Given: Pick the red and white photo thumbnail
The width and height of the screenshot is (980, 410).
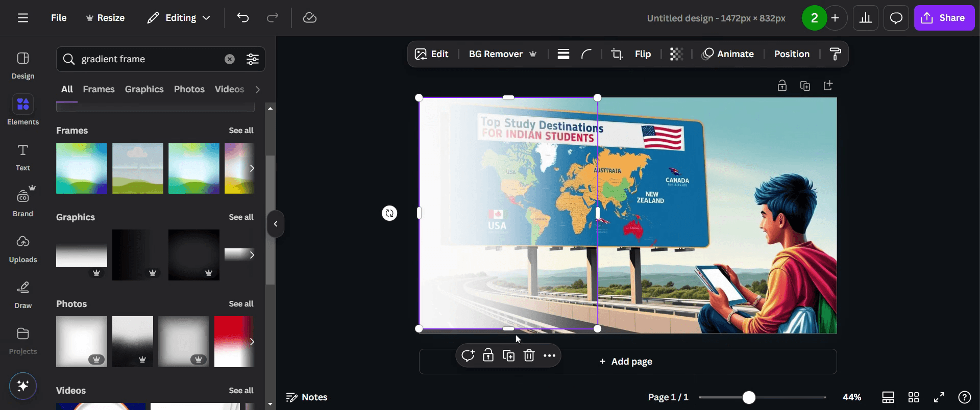Looking at the screenshot, I should point(234,342).
